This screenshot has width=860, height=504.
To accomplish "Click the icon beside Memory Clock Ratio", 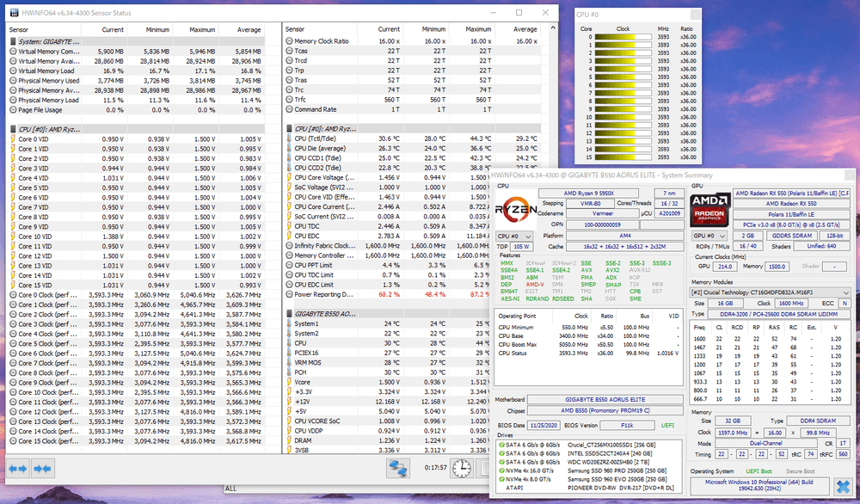I will pyautogui.click(x=289, y=41).
